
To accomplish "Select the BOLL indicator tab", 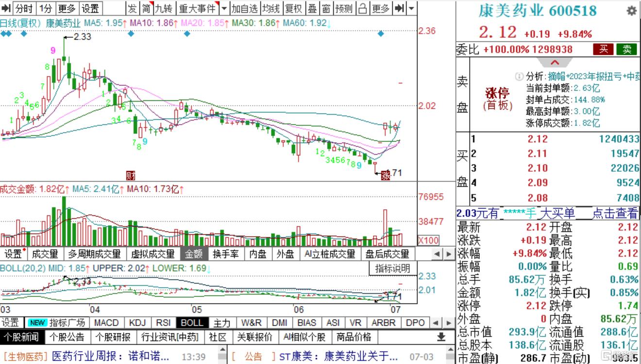I will tap(192, 323).
